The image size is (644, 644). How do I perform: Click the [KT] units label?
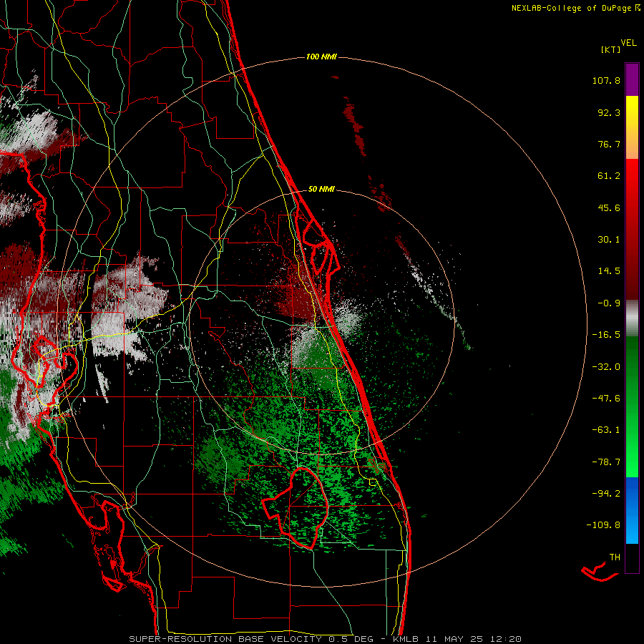click(x=611, y=49)
